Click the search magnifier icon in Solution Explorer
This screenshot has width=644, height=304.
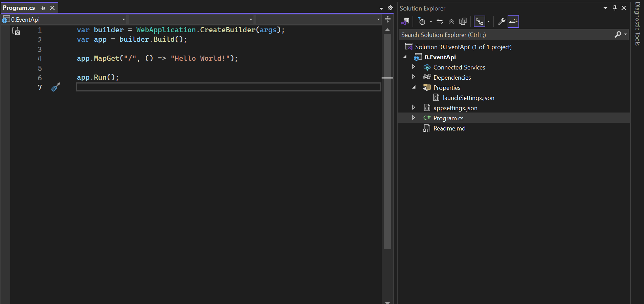[618, 35]
